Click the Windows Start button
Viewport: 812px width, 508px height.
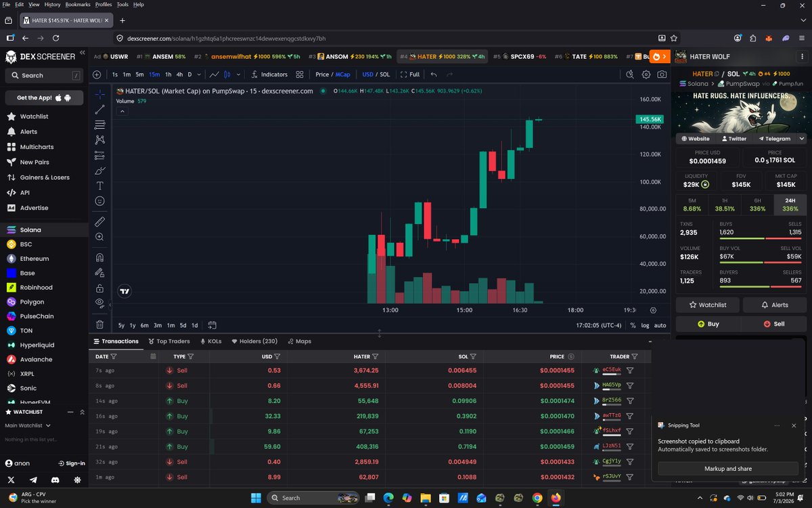(x=256, y=498)
